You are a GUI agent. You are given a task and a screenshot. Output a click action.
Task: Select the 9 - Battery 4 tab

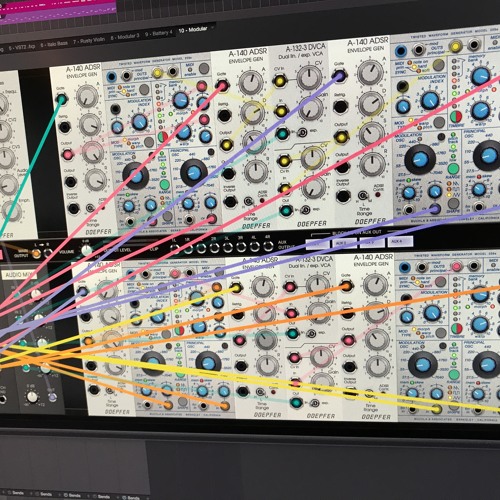pyautogui.click(x=158, y=33)
